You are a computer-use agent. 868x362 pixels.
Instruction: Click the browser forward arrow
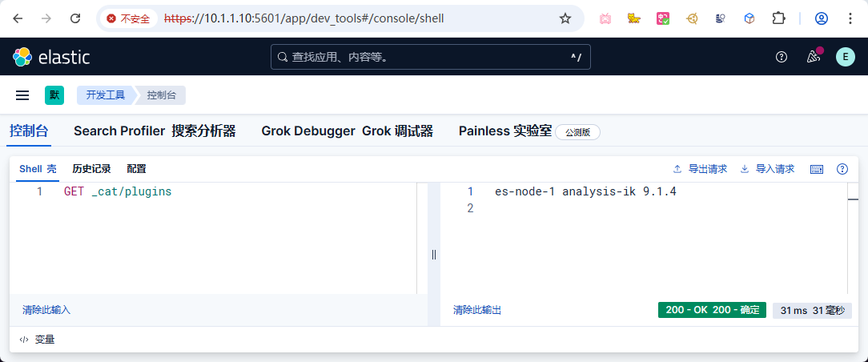pyautogui.click(x=47, y=18)
